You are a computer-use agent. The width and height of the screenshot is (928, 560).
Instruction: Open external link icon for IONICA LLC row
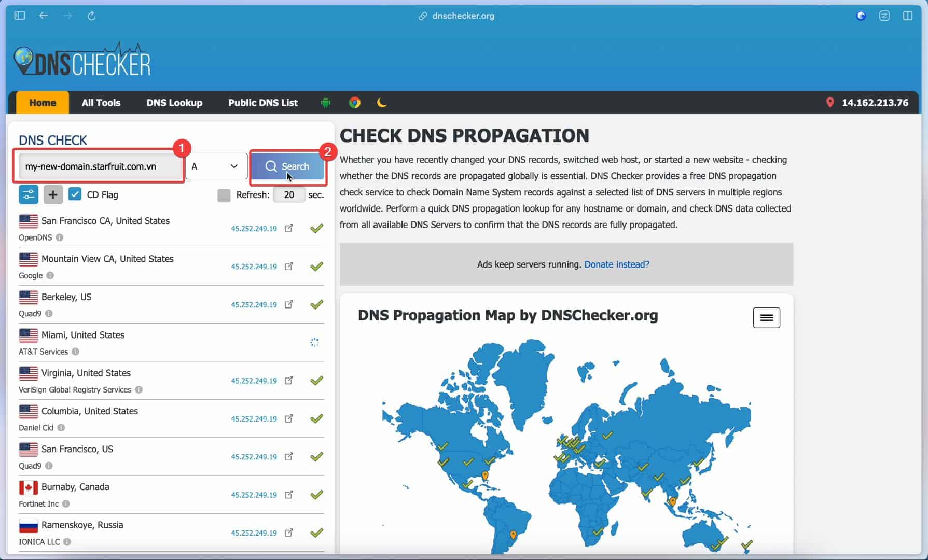[x=289, y=533]
